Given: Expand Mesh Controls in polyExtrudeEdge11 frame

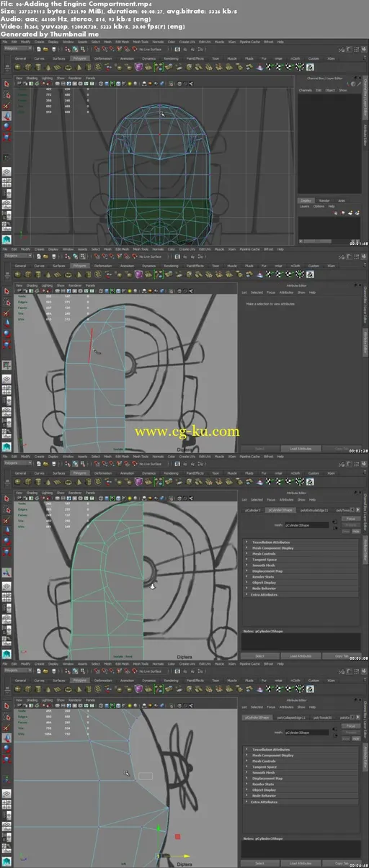Looking at the screenshot, I should tap(301, 553).
